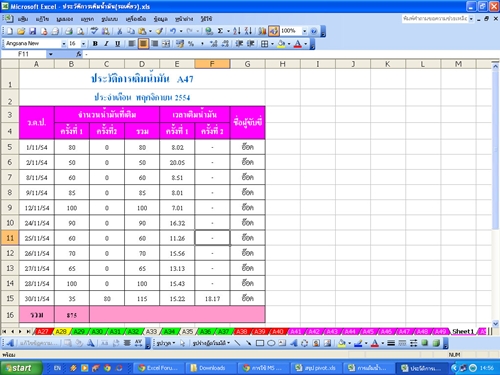This screenshot has width=500, height=375.
Task: Open the Draw (รูปวาด) menu button
Action: tap(166, 343)
